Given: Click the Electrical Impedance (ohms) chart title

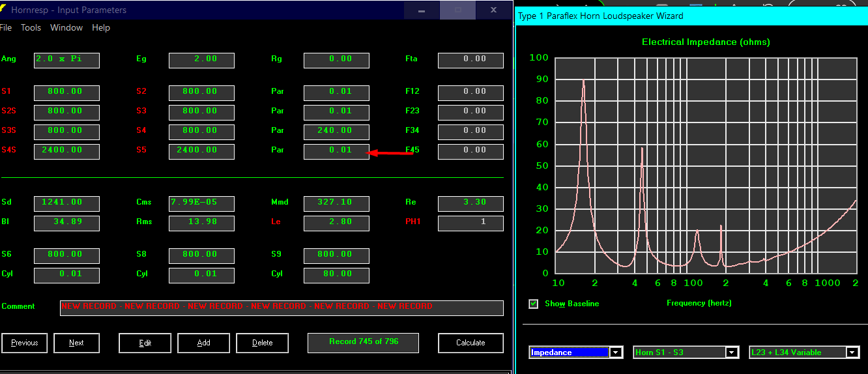Looking at the screenshot, I should click(x=706, y=42).
